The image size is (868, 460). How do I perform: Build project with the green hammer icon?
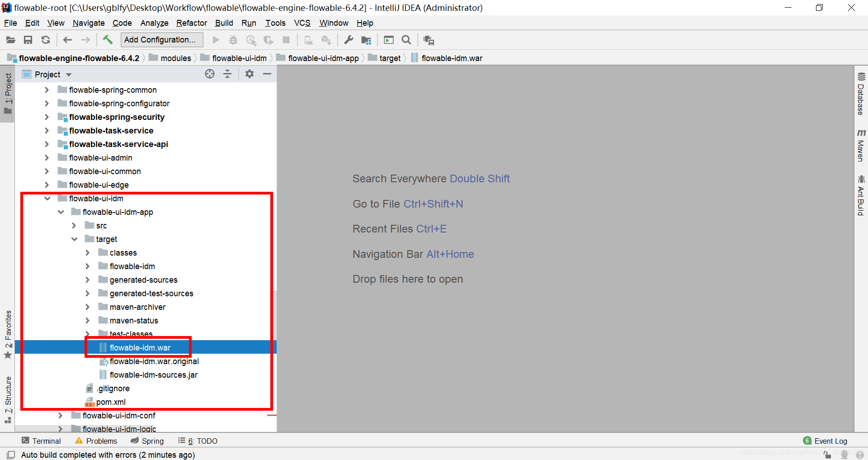pos(108,40)
